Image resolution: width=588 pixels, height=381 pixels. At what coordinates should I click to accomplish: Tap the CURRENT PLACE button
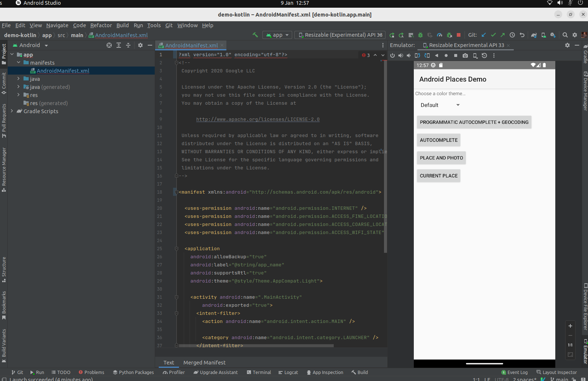[x=438, y=176]
